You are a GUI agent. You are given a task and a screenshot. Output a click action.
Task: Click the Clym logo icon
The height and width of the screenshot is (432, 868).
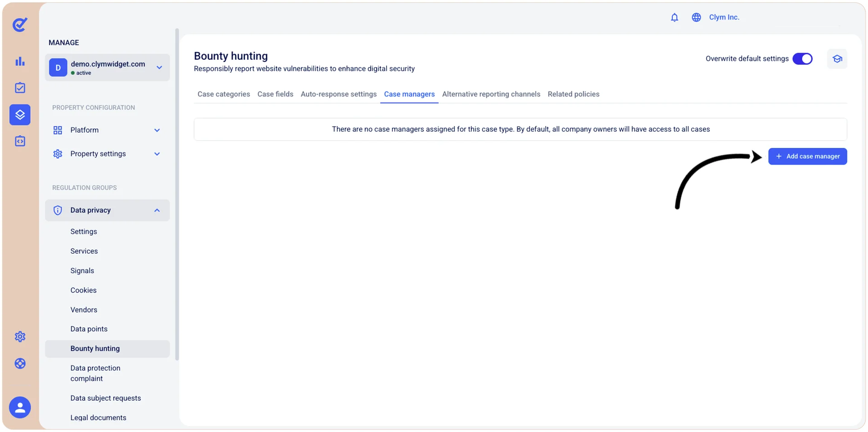click(20, 24)
